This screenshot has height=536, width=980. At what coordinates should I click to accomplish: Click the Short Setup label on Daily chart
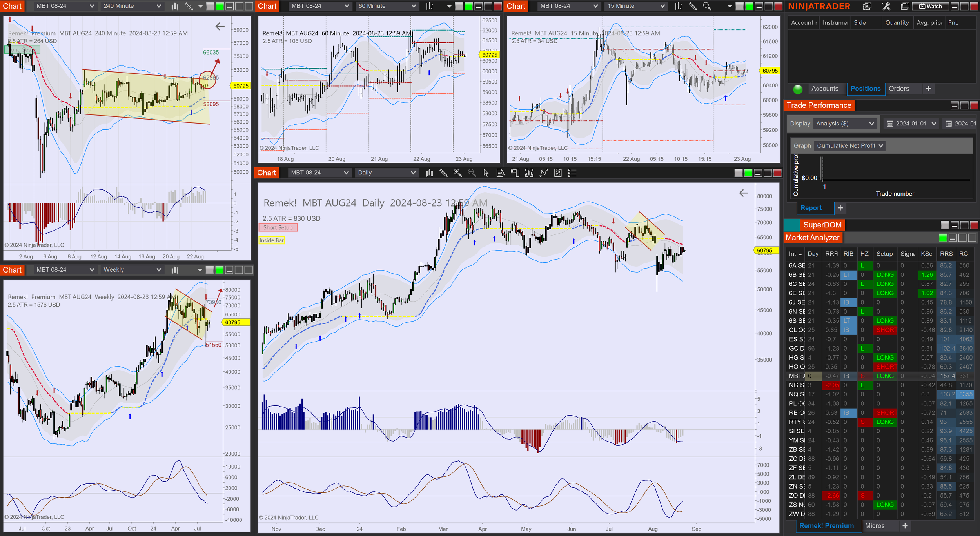point(278,227)
